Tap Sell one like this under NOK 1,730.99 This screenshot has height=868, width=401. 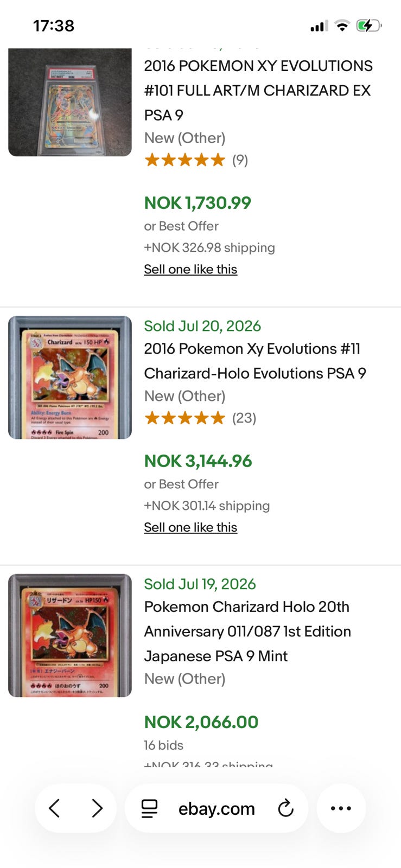(190, 269)
